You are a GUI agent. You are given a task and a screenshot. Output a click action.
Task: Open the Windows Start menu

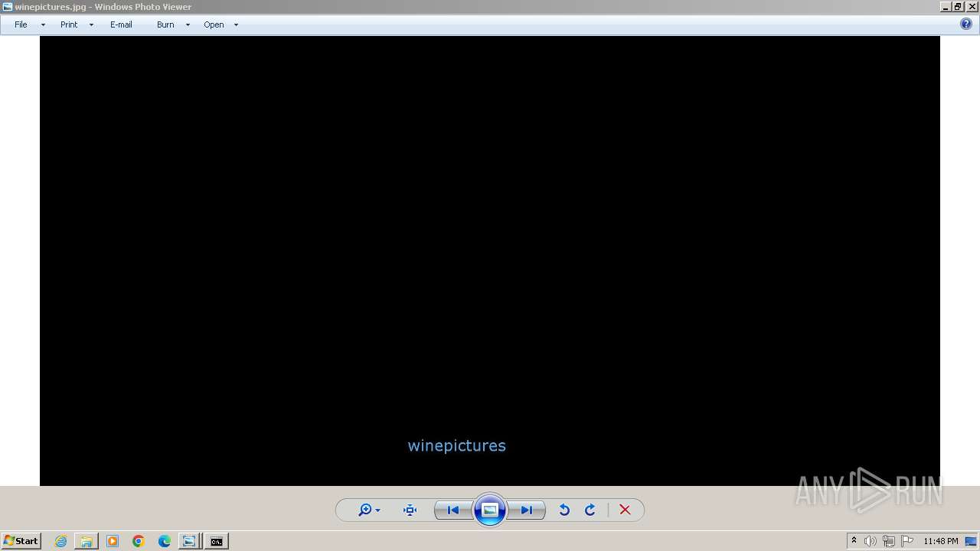point(21,541)
